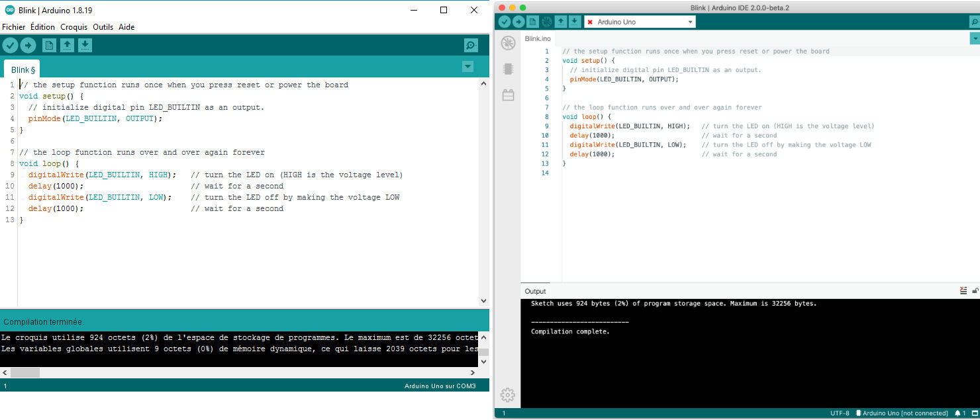The height and width of the screenshot is (420, 980).
Task: Open the Settings gear in the IDE sidebar
Action: tap(507, 395)
